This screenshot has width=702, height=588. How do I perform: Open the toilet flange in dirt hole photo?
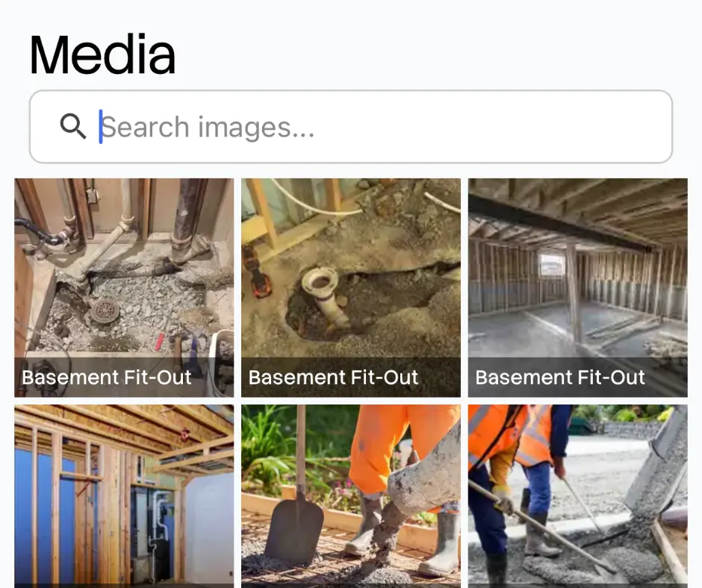pos(351,288)
